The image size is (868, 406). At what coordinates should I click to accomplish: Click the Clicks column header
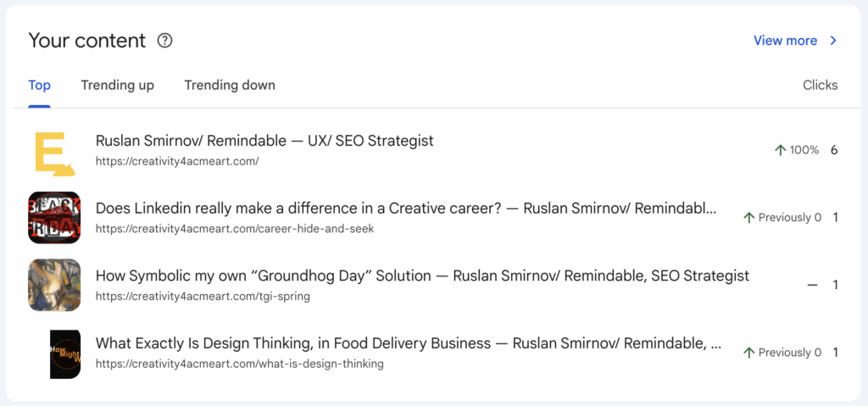[x=820, y=85]
